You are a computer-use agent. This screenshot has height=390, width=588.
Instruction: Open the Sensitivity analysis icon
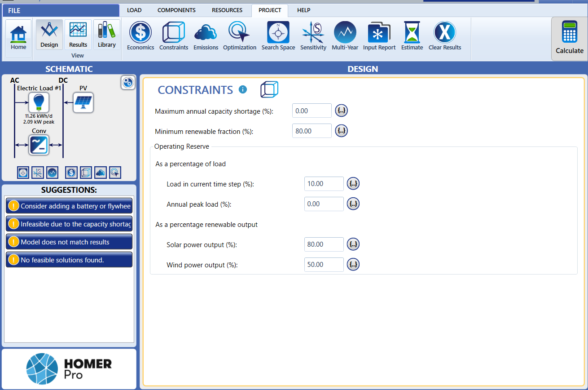click(x=313, y=36)
